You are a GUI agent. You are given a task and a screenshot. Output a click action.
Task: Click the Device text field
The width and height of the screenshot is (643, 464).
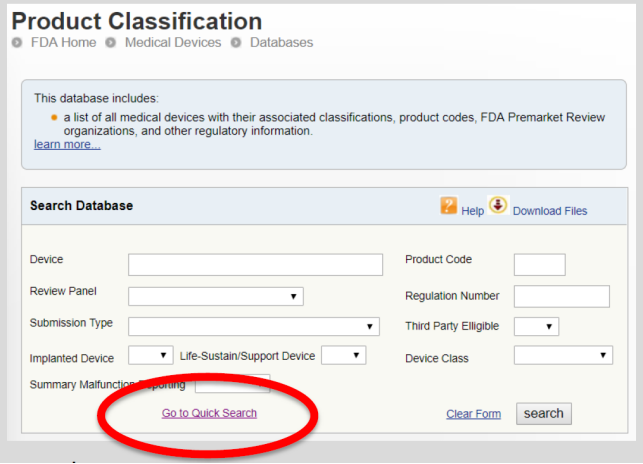point(255,264)
